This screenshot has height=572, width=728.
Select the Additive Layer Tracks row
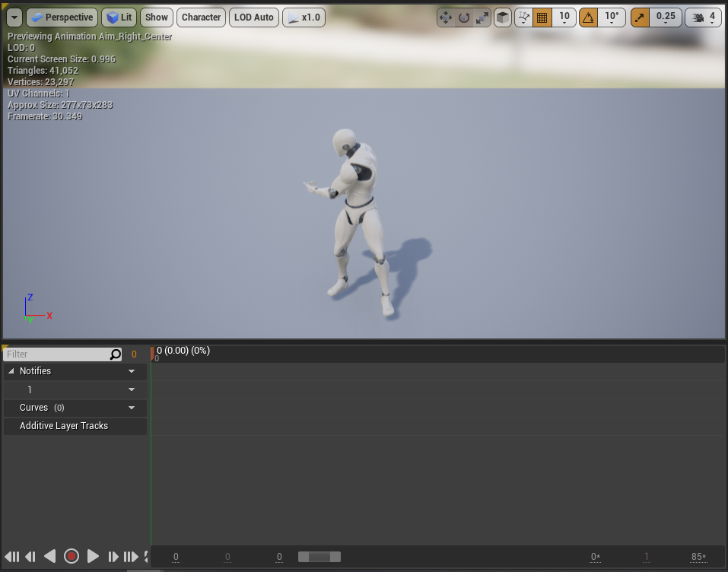[75, 426]
